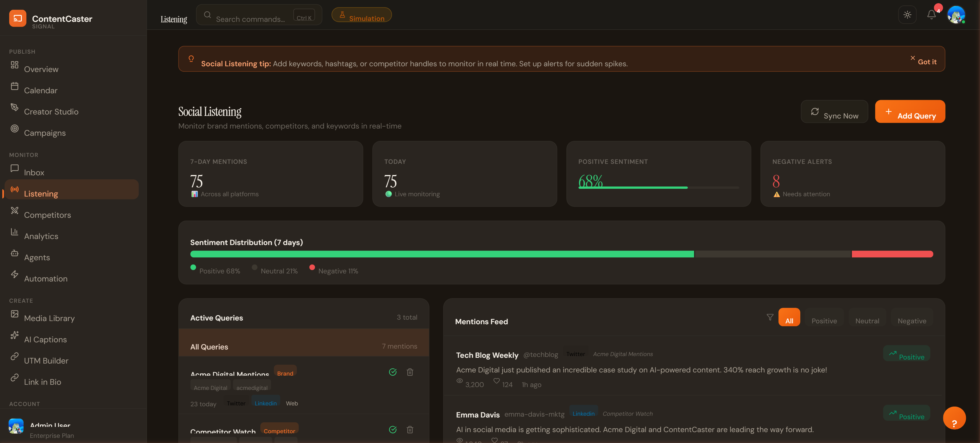980x443 pixels.
Task: Click the Simulation mode badge
Action: point(361,15)
